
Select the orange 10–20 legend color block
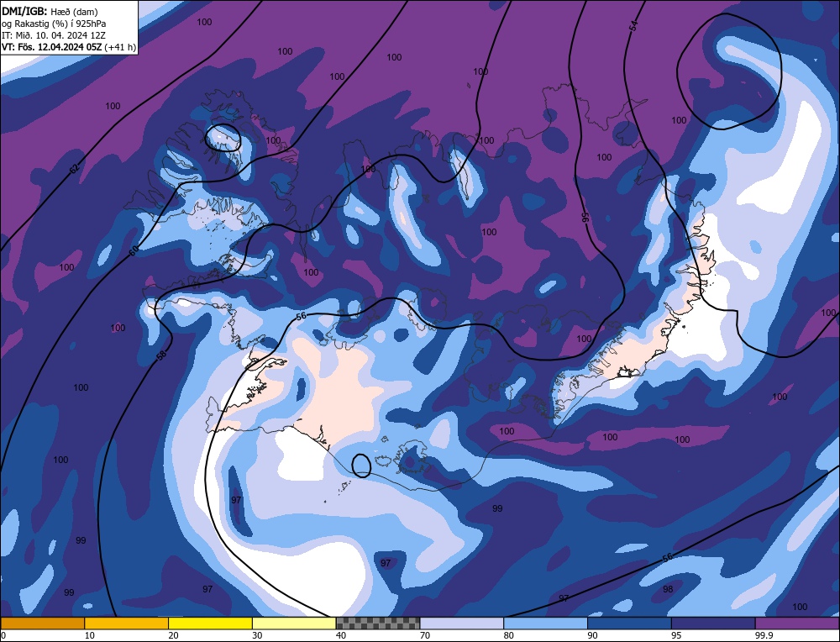pos(127,623)
